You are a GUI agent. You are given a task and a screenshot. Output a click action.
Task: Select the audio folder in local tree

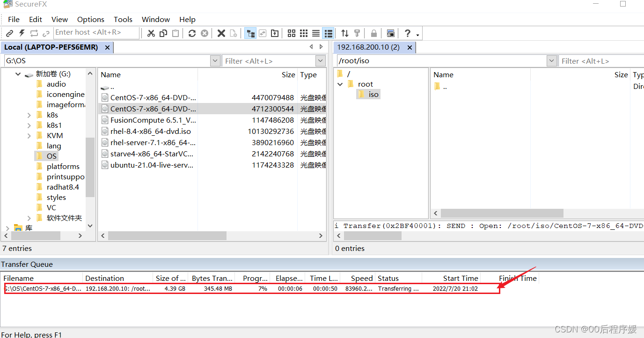(56, 84)
